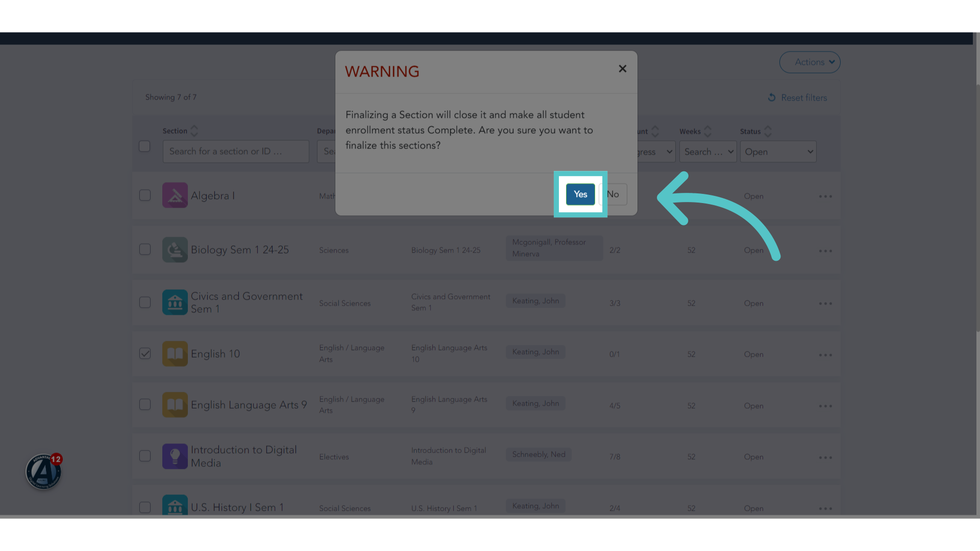Screen dimensions: 980x551
Task: Click the Keating, John tag in English 10 row
Action: 535,352
